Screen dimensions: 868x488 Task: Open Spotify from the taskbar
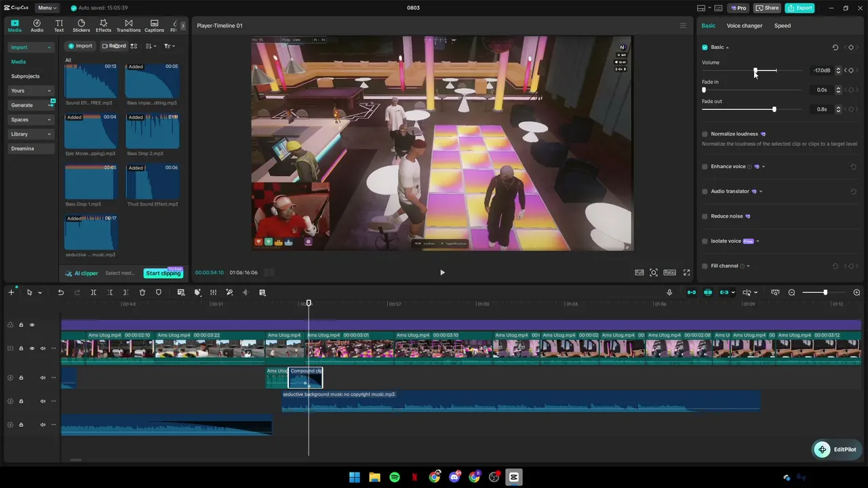pos(395,477)
